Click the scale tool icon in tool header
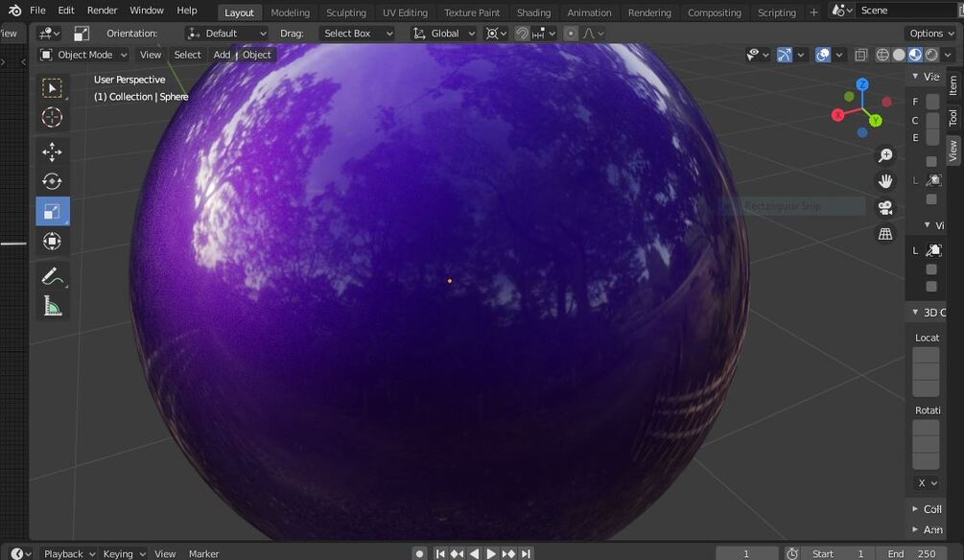964x560 pixels. click(x=82, y=34)
